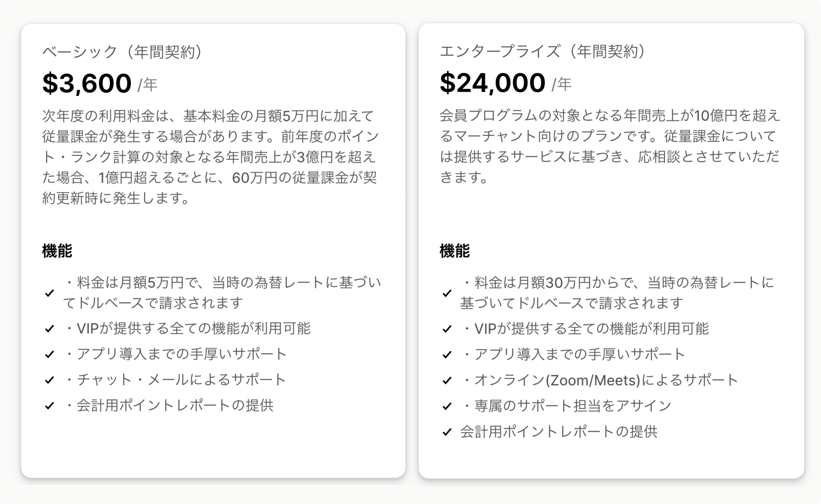This screenshot has height=504, width=821.
Task: Click checkmark beside Basic 会計用ポイントレポートの提供
Action: 49,406
